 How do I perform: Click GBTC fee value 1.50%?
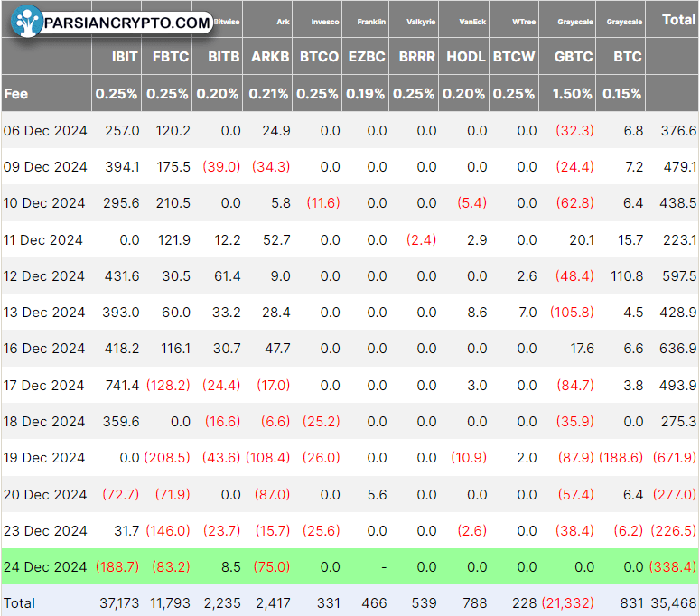point(573,94)
